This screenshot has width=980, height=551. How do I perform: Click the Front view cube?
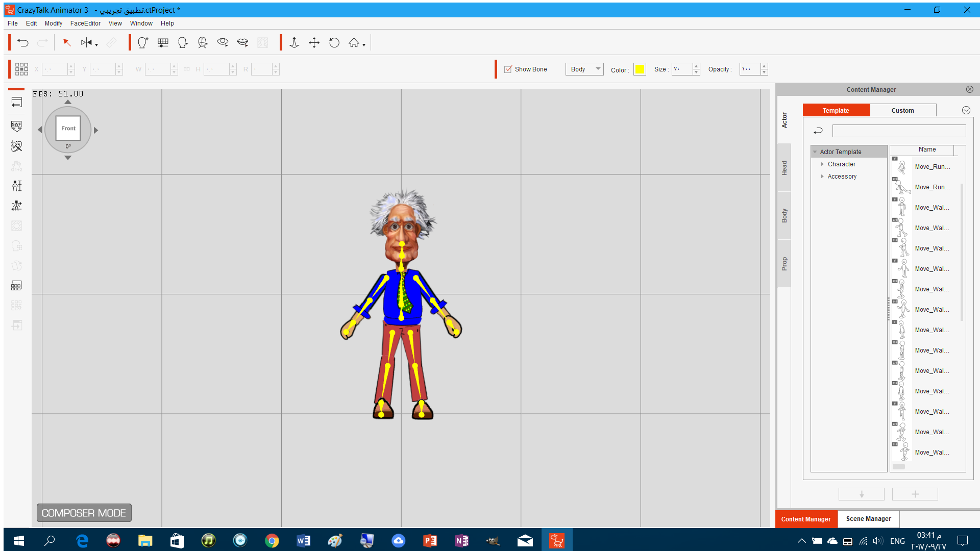coord(68,128)
